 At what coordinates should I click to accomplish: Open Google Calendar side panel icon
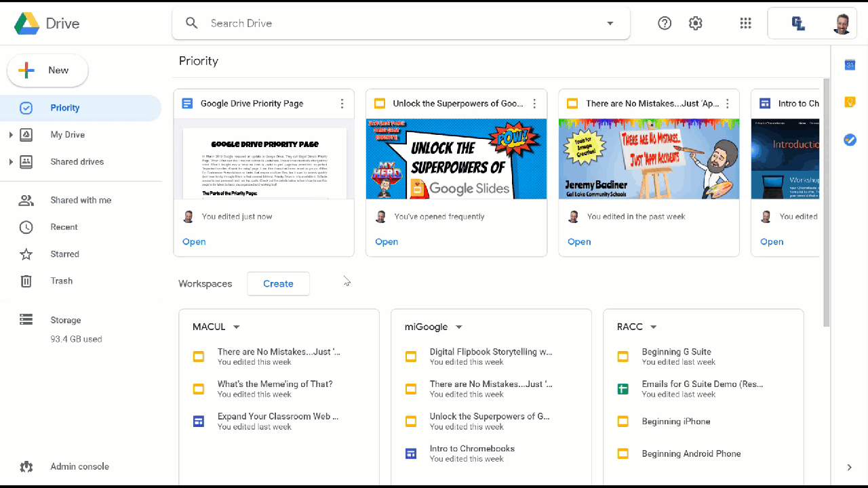(x=850, y=65)
